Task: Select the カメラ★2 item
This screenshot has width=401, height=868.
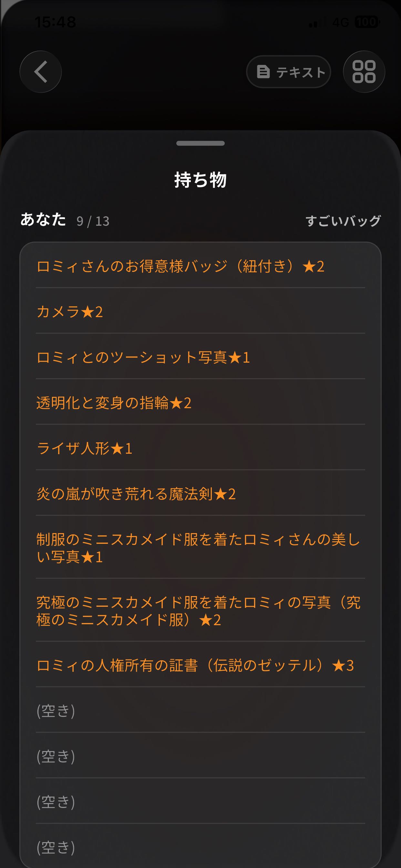Action: 200,311
